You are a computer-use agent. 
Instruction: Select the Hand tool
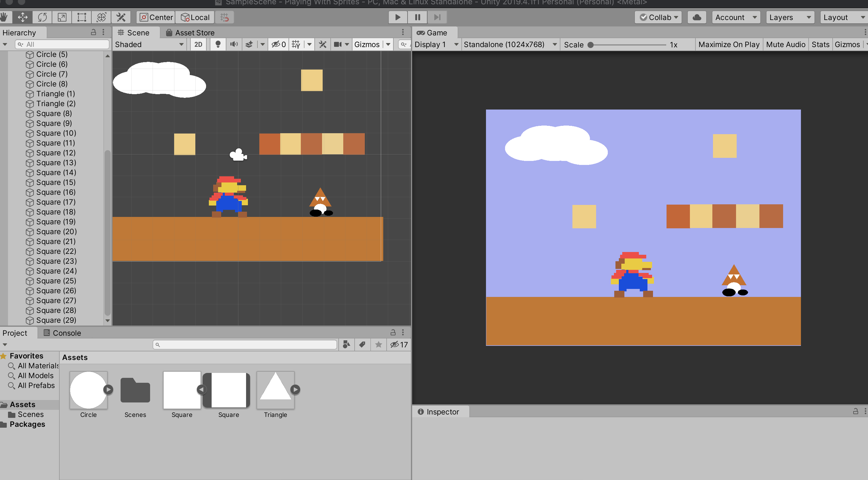click(x=4, y=17)
